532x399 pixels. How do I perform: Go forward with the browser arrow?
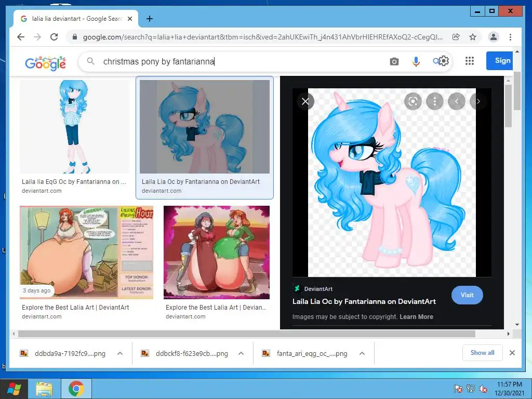pos(37,37)
